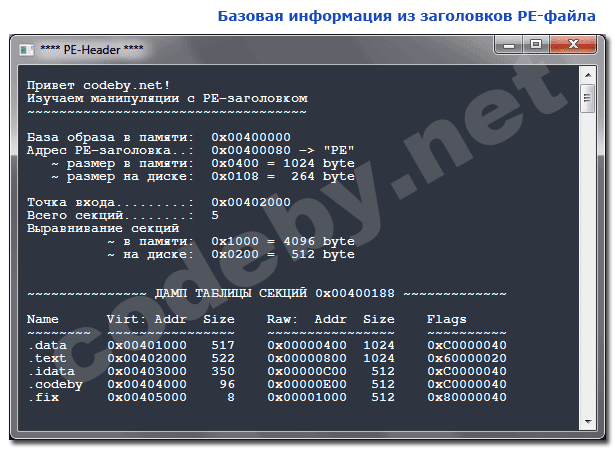Click the .fix section name
This screenshot has width=615, height=452.
43,397
